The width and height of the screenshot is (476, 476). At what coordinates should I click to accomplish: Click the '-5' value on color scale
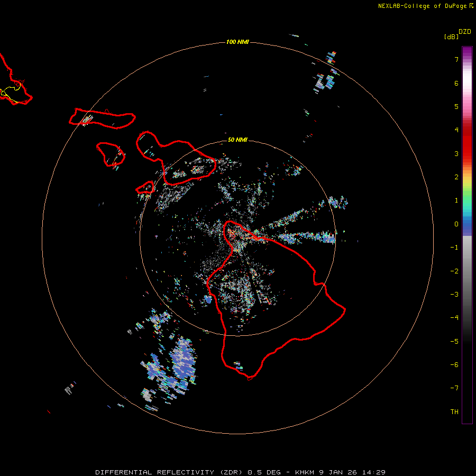[x=454, y=342]
